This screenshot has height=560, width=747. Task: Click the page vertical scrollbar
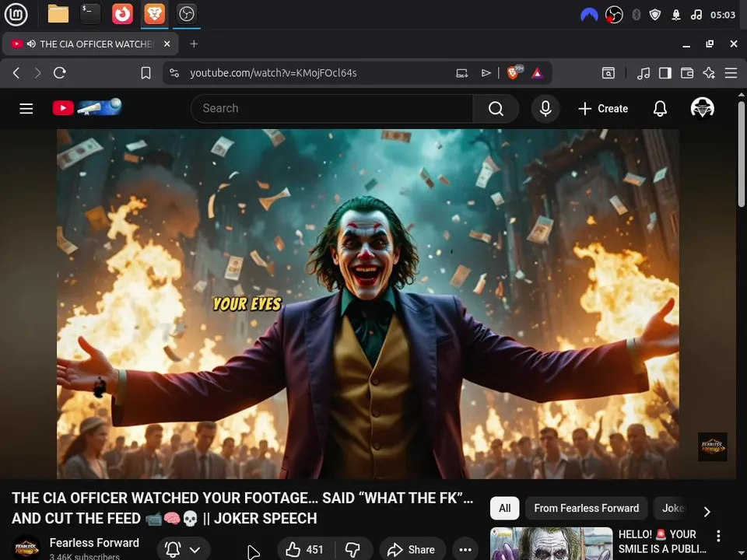click(742, 154)
